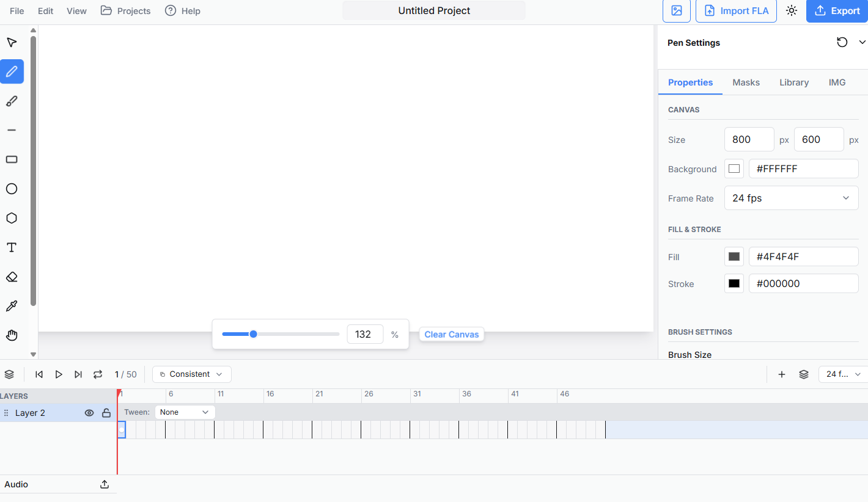
Task: Click the canvas zoom slider handle
Action: coord(254,334)
